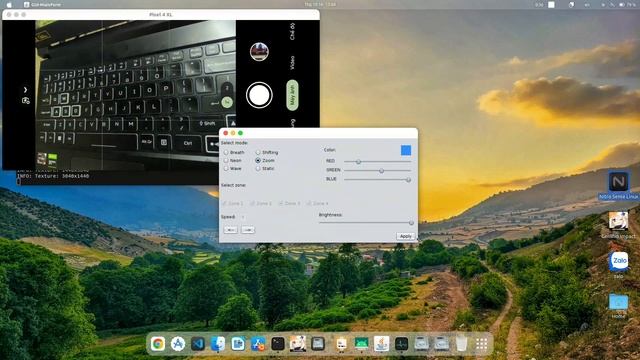Open the Android green robot app in dock
The height and width of the screenshot is (360, 640).
tap(361, 344)
